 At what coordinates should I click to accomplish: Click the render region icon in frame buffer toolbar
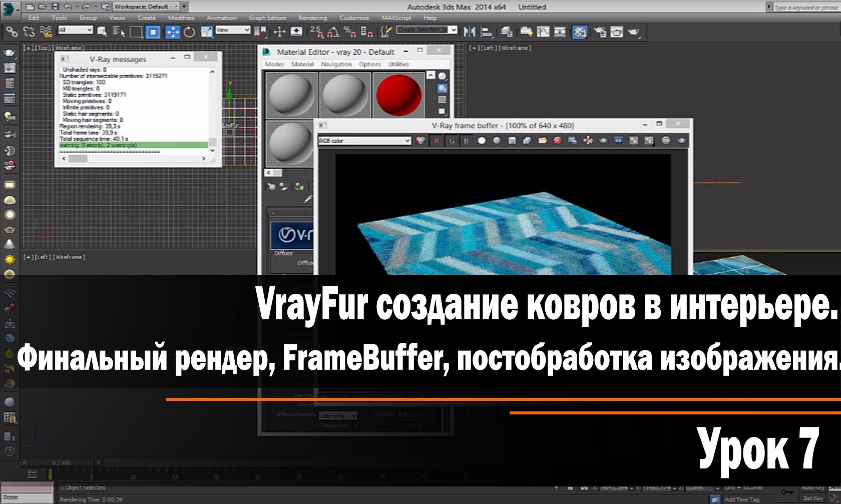click(603, 142)
